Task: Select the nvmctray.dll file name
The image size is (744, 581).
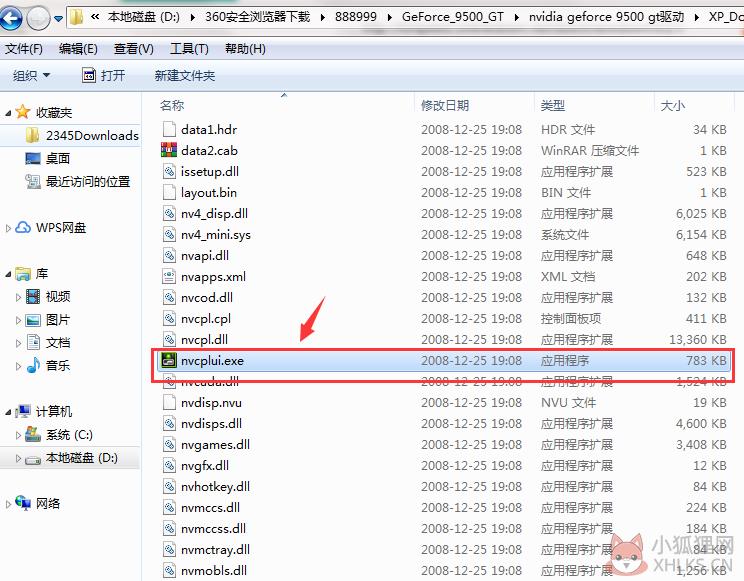Action: click(215, 549)
